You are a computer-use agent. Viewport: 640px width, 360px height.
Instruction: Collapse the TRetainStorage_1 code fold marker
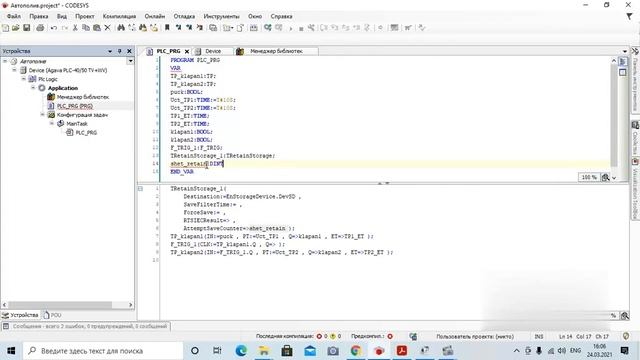tap(140, 189)
